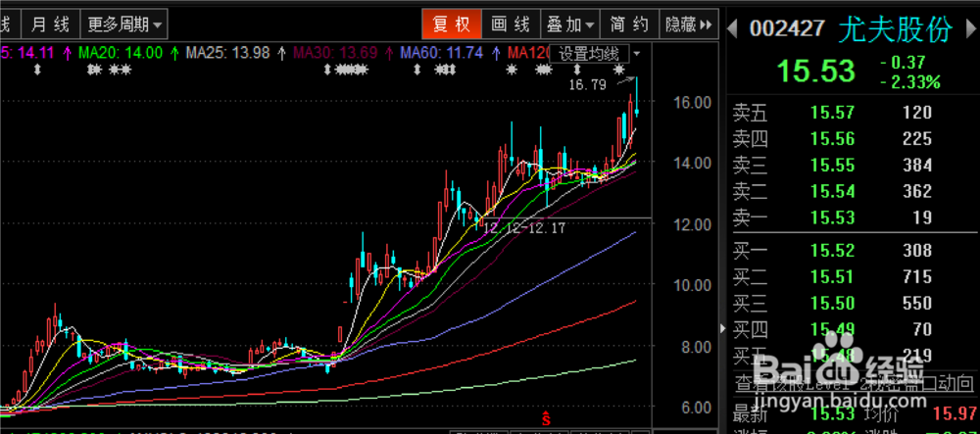
Task: Click the 12.12-12.17 gap annotation
Action: pos(523,228)
